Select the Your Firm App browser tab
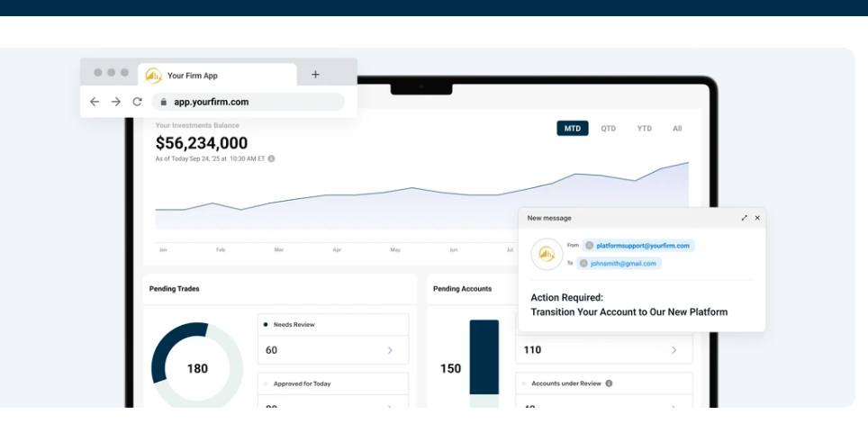Viewport: 868px width, 424px height. coord(216,76)
